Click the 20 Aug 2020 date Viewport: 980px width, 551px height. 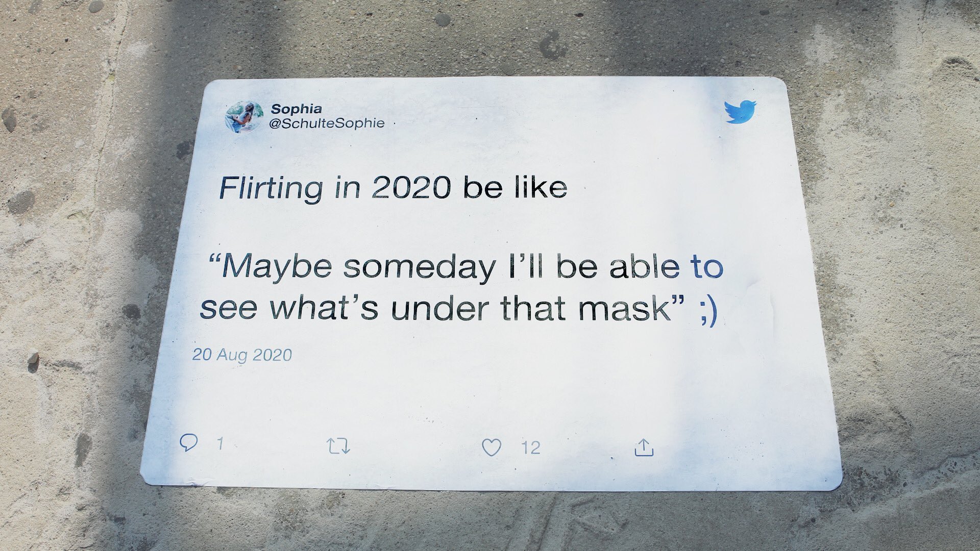pos(242,355)
